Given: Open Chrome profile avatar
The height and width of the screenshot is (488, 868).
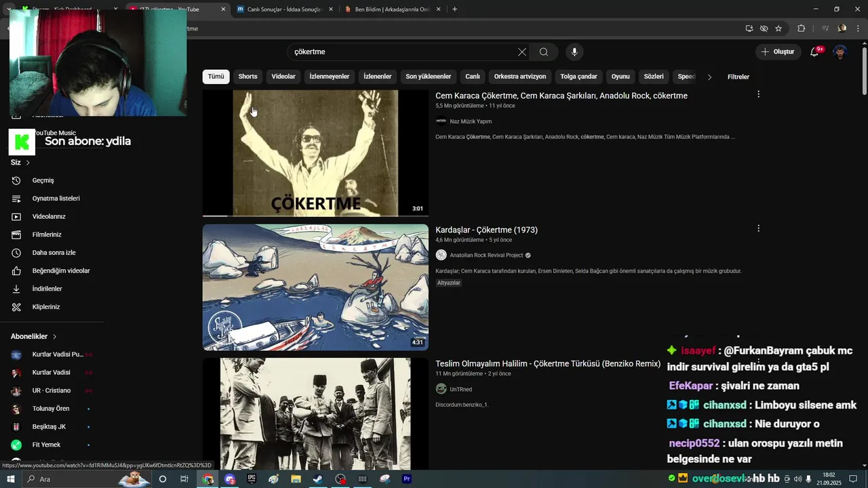Looking at the screenshot, I should (842, 28).
